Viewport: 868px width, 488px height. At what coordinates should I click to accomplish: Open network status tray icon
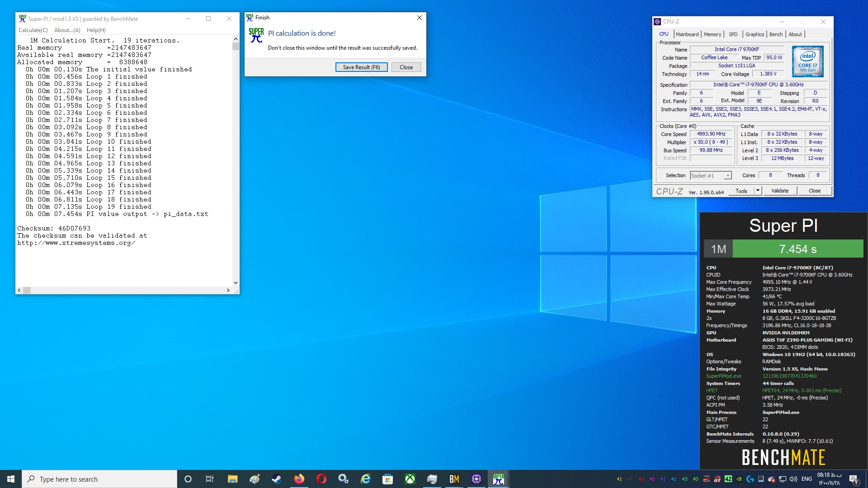783,479
